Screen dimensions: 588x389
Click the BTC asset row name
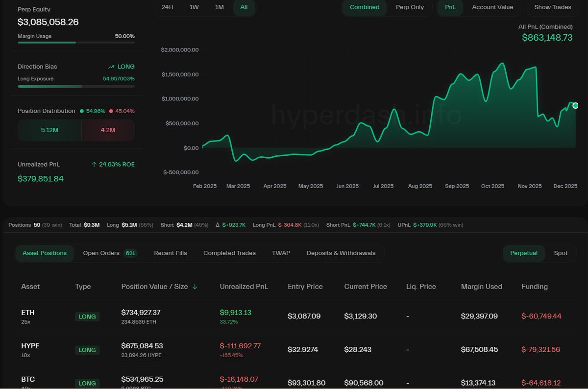(x=28, y=379)
